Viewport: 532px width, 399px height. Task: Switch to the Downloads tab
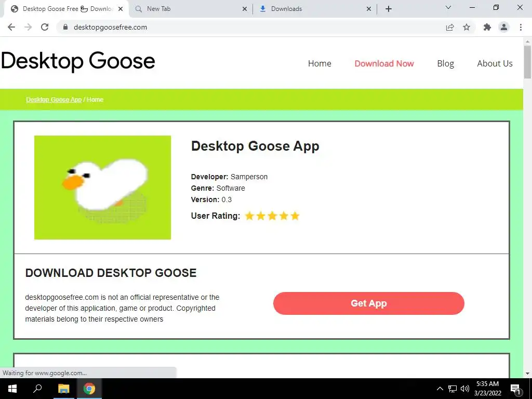(x=314, y=9)
